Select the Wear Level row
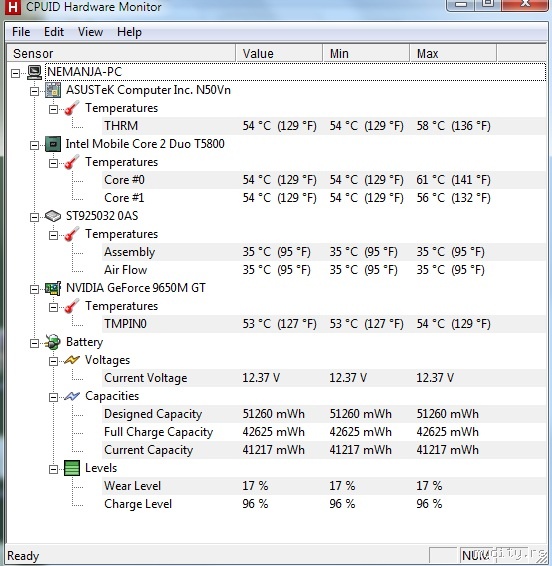 [x=324, y=486]
